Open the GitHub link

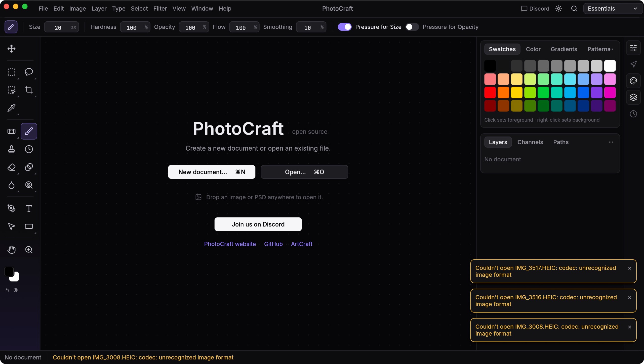point(273,244)
